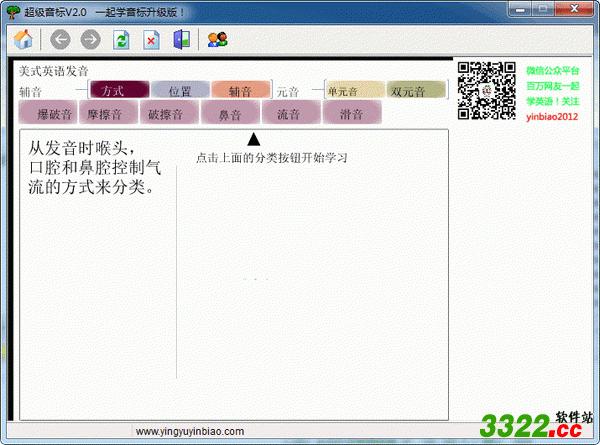Open the 破擦音 category
This screenshot has width=600, height=445.
[169, 113]
